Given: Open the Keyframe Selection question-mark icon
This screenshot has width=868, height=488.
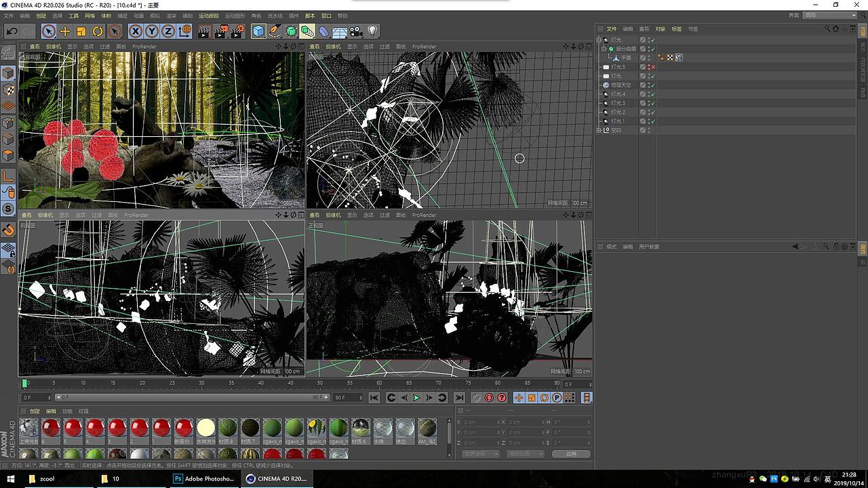Looking at the screenshot, I should pos(502,398).
